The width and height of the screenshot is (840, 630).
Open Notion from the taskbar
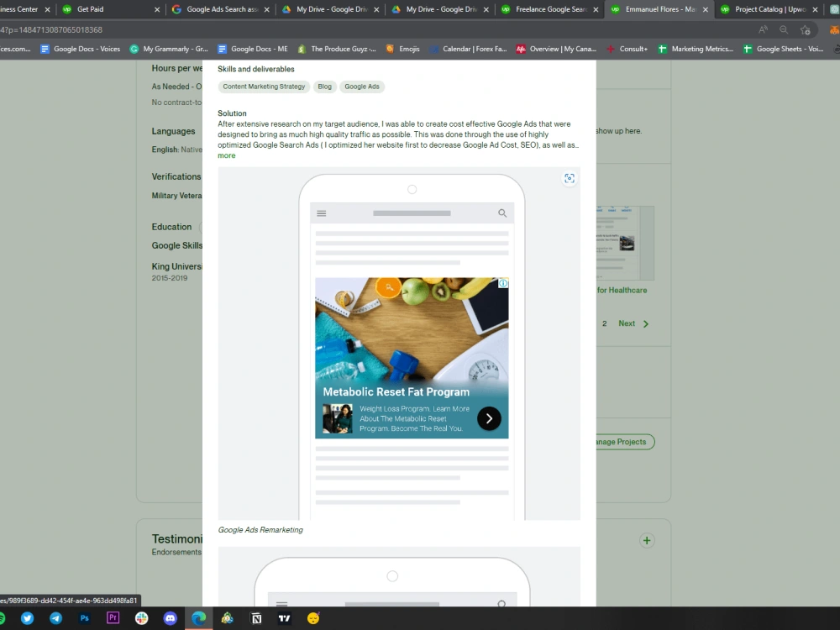click(256, 618)
